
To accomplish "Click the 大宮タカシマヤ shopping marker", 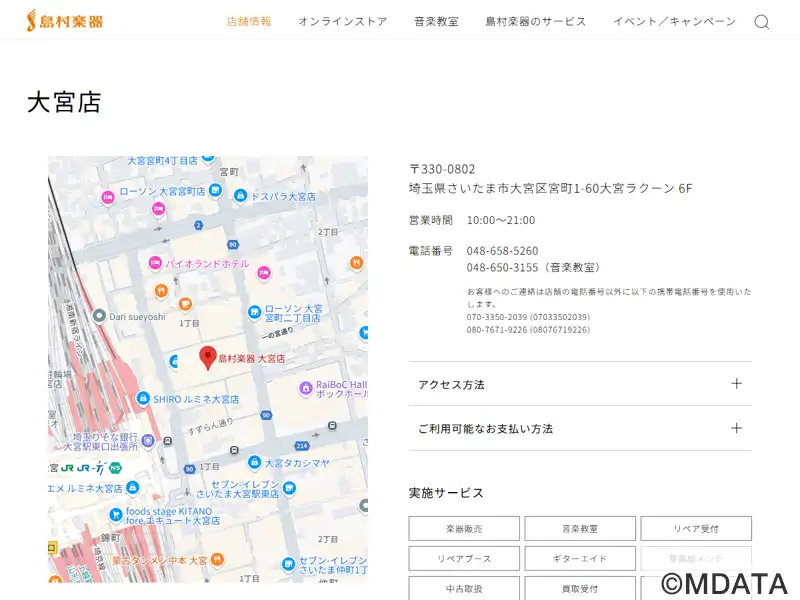I will pos(254,463).
